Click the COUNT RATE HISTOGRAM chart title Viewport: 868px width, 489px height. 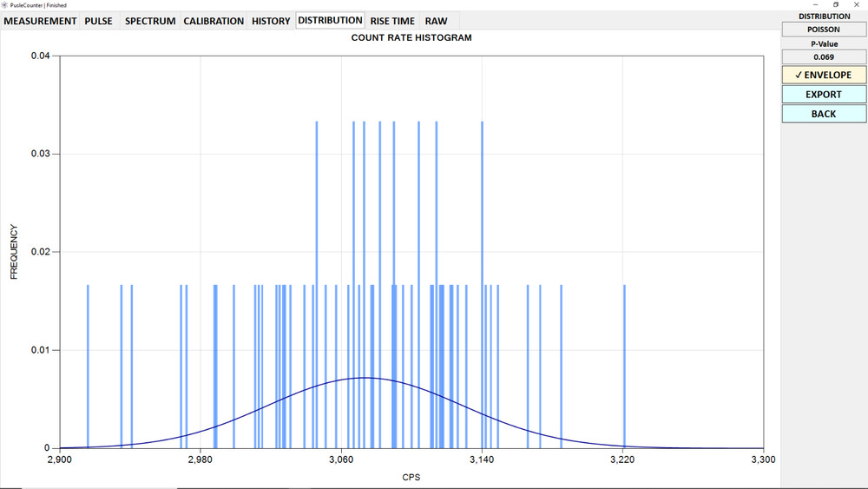(411, 38)
